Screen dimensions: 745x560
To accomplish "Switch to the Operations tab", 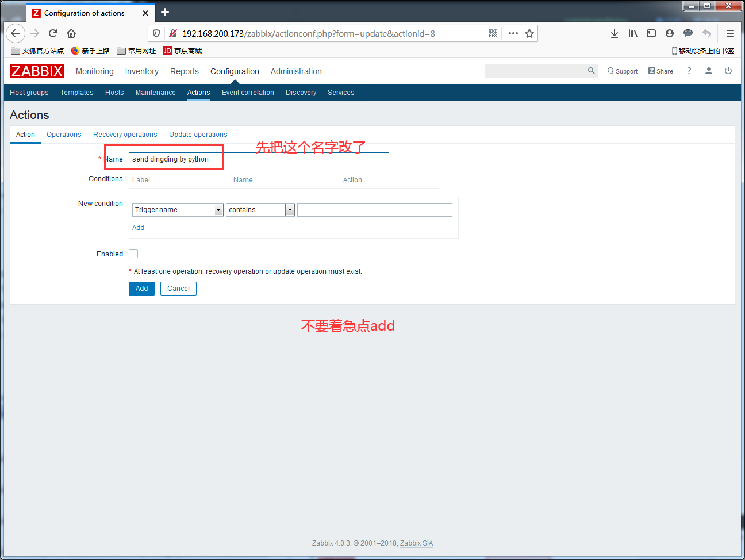I will tap(64, 135).
